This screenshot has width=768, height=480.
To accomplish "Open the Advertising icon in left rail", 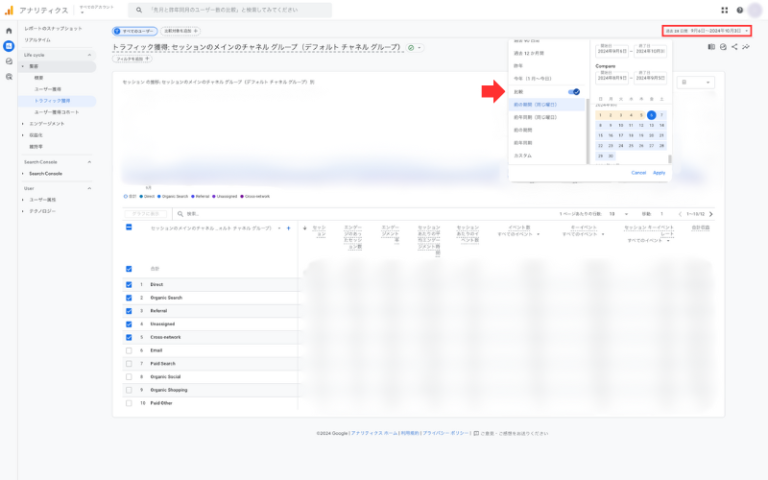I will [x=9, y=74].
